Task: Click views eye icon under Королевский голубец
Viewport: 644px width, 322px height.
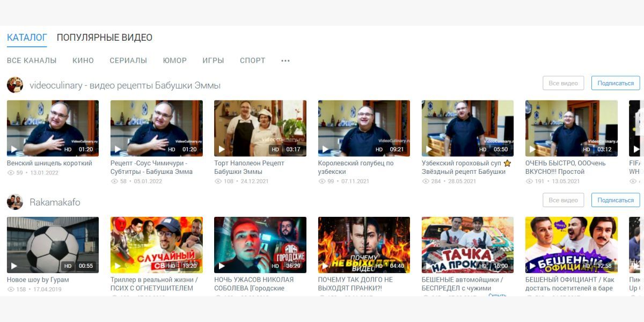Action: tap(322, 181)
